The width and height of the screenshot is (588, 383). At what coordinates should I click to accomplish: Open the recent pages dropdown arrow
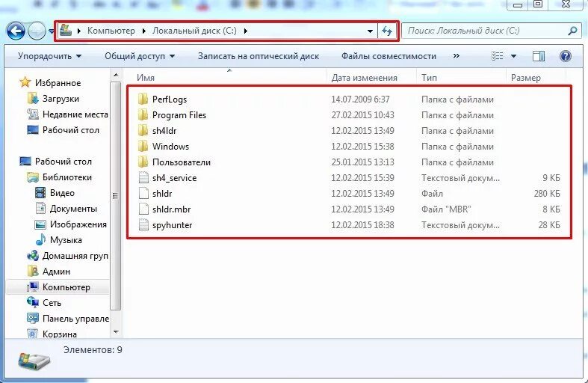coord(52,31)
